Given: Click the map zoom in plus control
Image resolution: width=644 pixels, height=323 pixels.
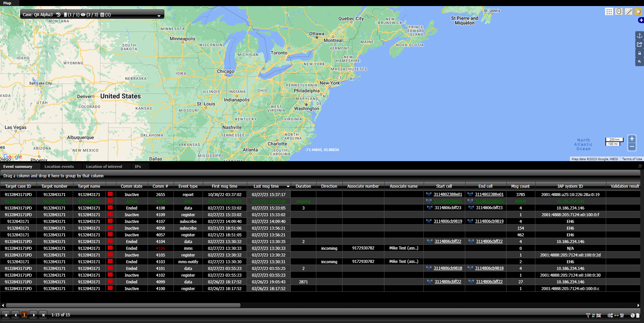Looking at the screenshot, I should pyautogui.click(x=632, y=139).
